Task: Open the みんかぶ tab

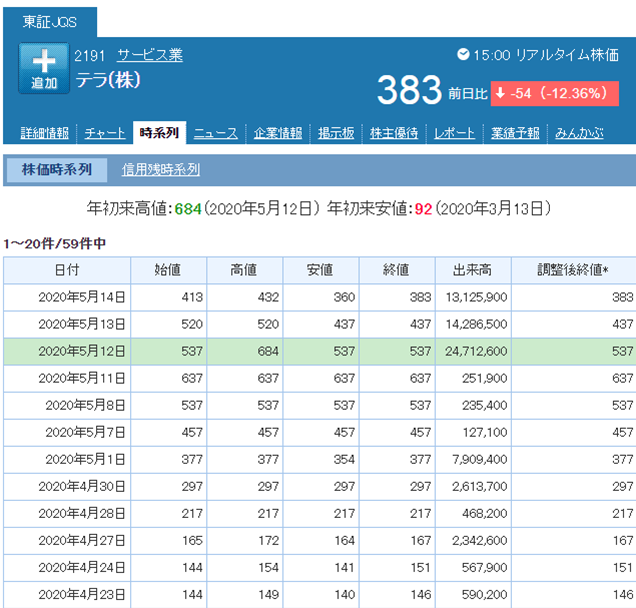Action: (x=579, y=133)
